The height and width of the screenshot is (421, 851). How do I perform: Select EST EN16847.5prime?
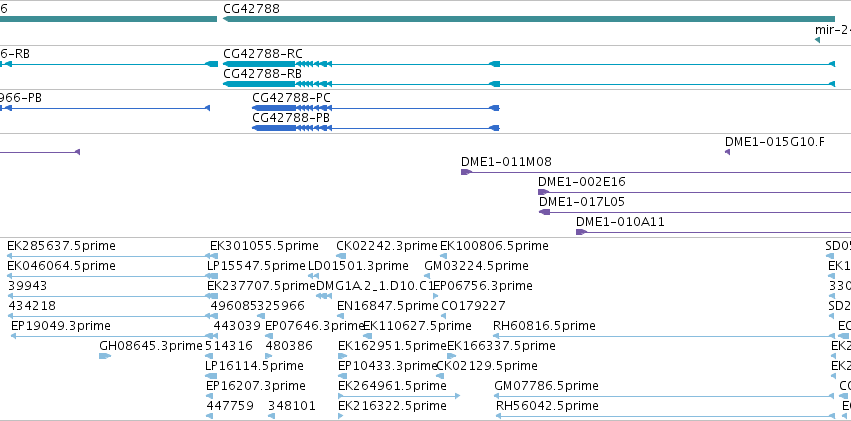click(388, 306)
